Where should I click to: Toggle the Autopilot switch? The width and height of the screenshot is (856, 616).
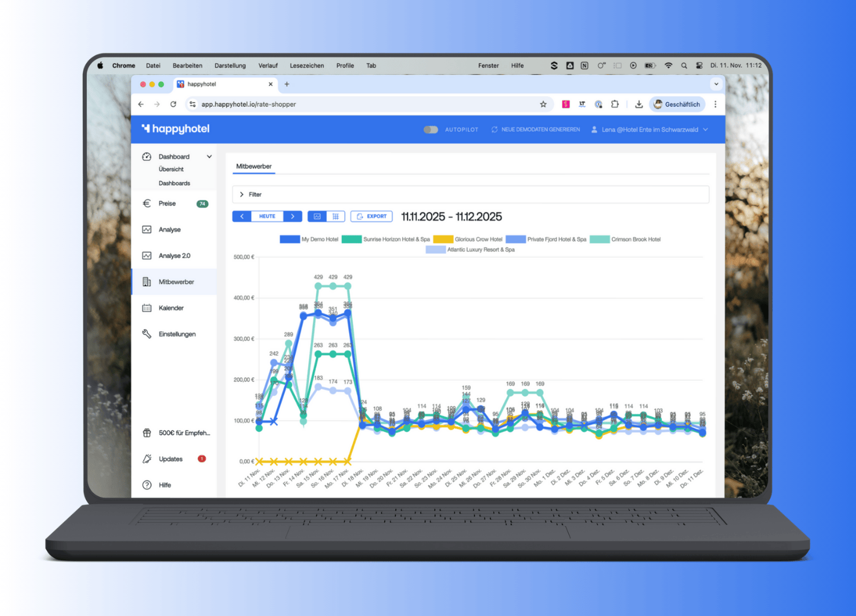click(x=431, y=129)
